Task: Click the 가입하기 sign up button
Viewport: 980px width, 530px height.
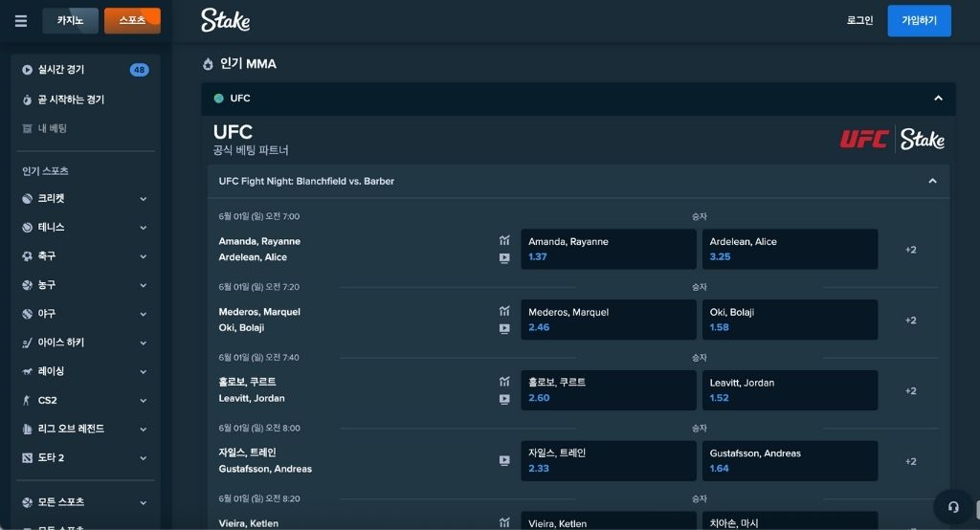Action: [x=919, y=21]
